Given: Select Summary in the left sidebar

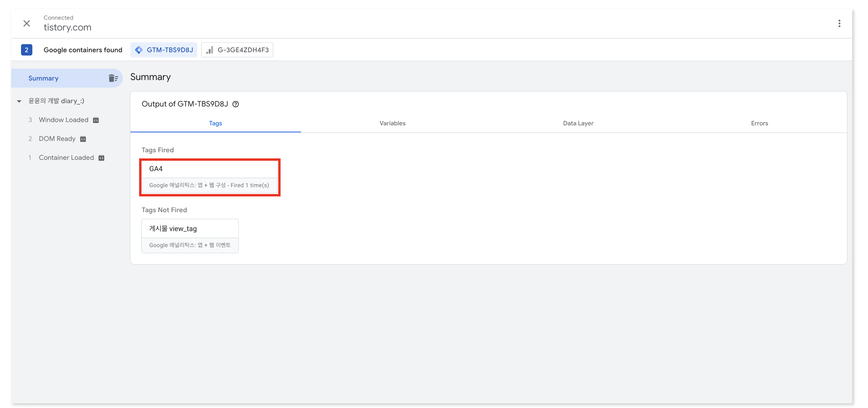Looking at the screenshot, I should tap(44, 78).
